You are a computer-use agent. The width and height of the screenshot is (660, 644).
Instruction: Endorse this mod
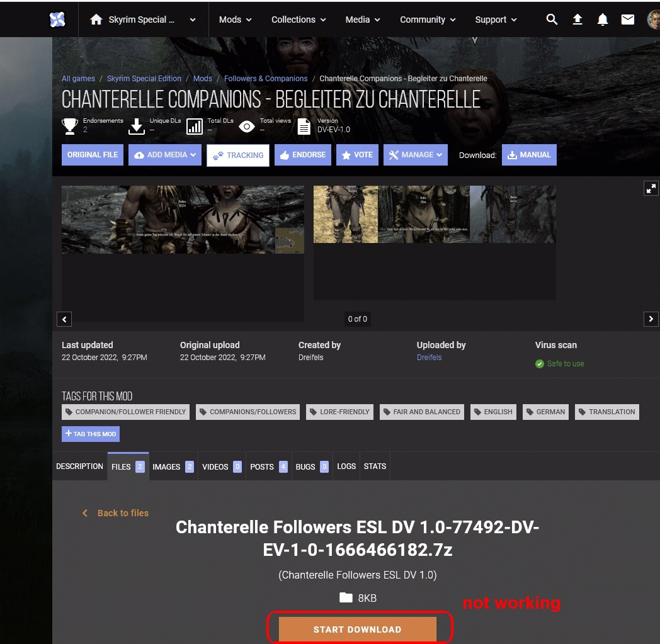[303, 155]
